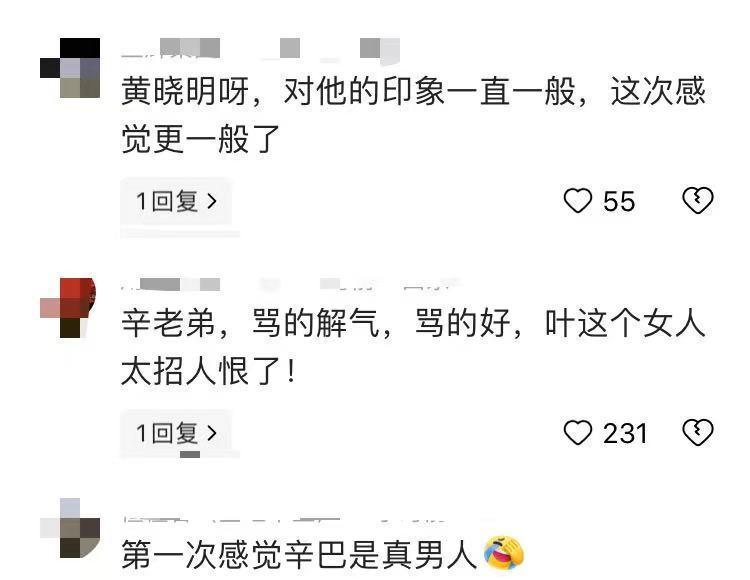Viewport: 750px width, 580px height.
Task: Tap the 231 like count
Action: click(x=625, y=434)
